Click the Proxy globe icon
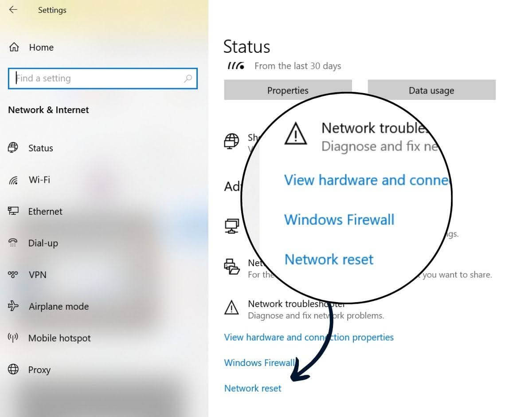The height and width of the screenshot is (417, 532). (x=13, y=370)
